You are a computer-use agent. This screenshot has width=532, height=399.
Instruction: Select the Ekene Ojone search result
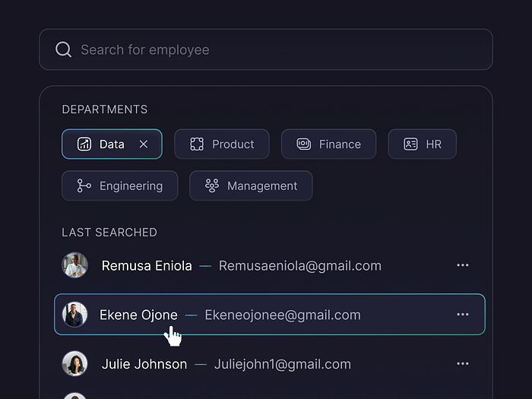click(x=269, y=315)
